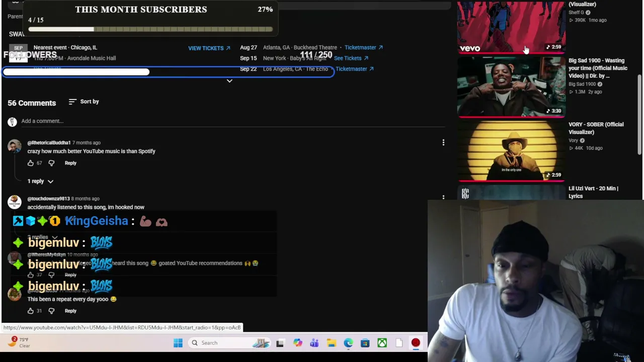Open the touchdownza9813 profile avatar
Viewport: 644px width, 362px height.
coord(15,202)
